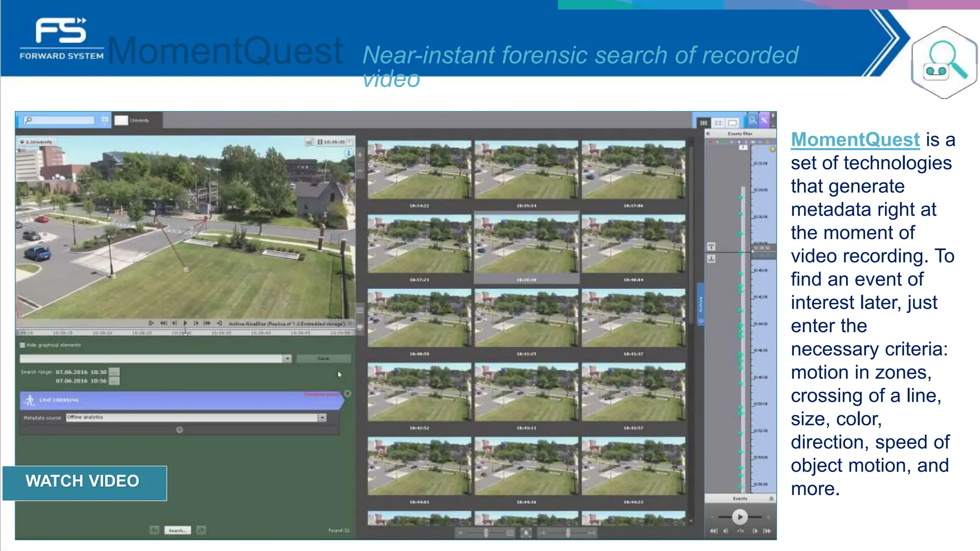Click the 10:42:00 timeline tick
The image size is (980, 551).
[x=761, y=297]
